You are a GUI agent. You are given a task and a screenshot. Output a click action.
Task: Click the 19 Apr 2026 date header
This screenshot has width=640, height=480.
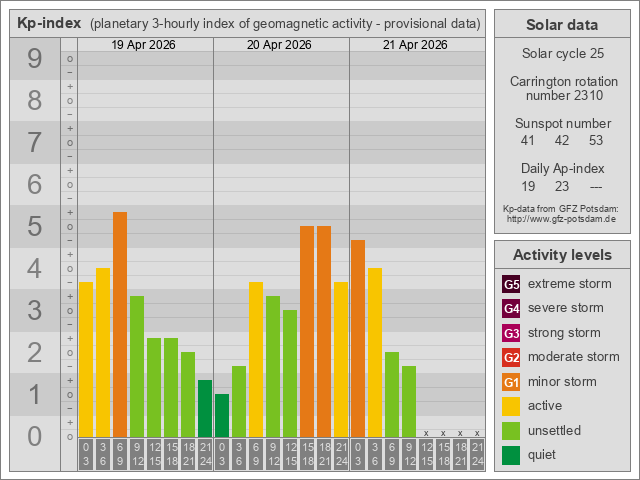145,45
